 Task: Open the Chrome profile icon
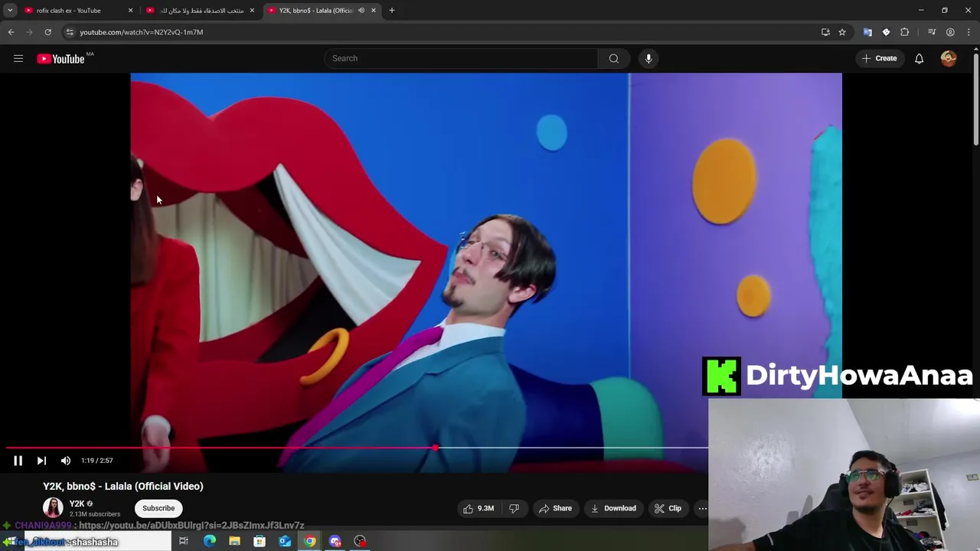[x=950, y=32]
